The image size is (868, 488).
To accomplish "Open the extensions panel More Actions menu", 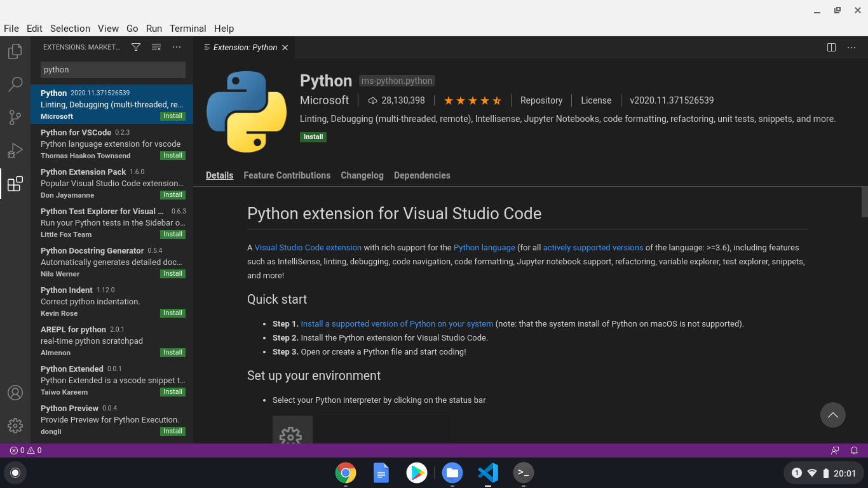I will (x=177, y=46).
